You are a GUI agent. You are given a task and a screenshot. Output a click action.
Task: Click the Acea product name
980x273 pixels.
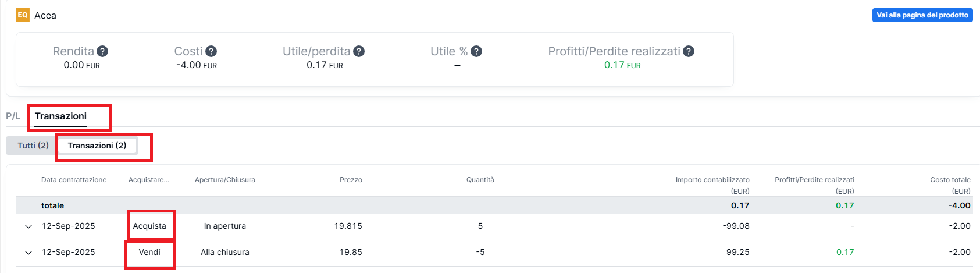[45, 16]
